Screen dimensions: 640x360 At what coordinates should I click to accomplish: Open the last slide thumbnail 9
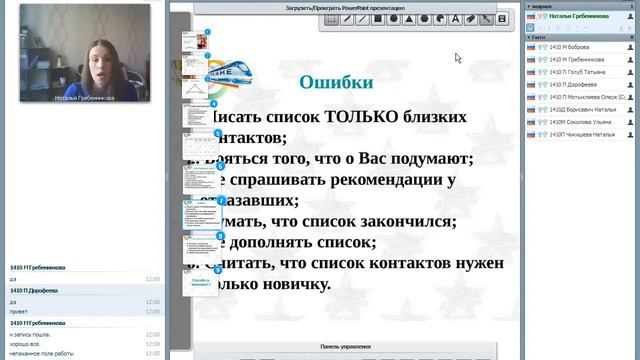(200, 282)
